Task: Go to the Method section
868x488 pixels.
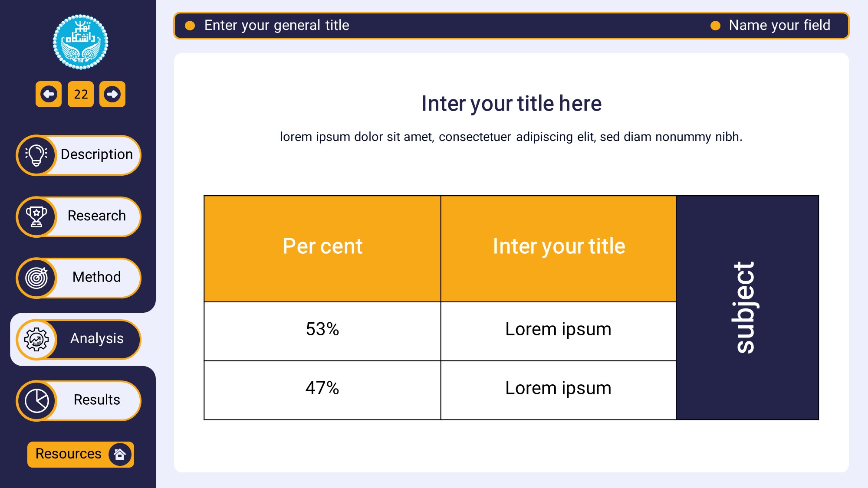Action: tap(96, 277)
